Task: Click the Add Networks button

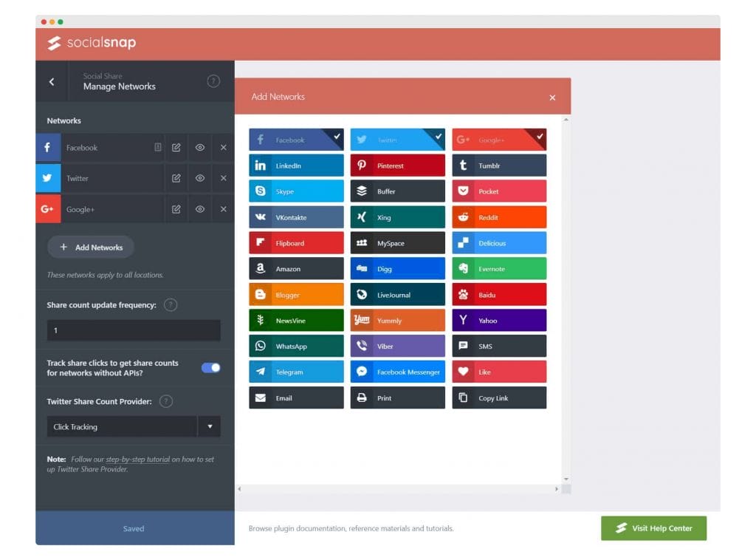Action: tap(91, 247)
